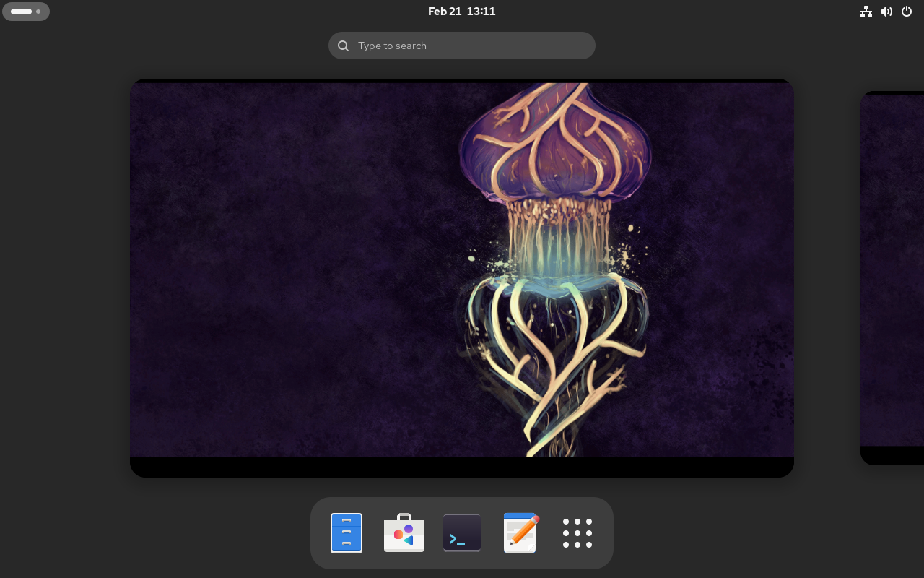The image size is (924, 578).
Task: Launch the Software store from the dash
Action: pos(404,533)
